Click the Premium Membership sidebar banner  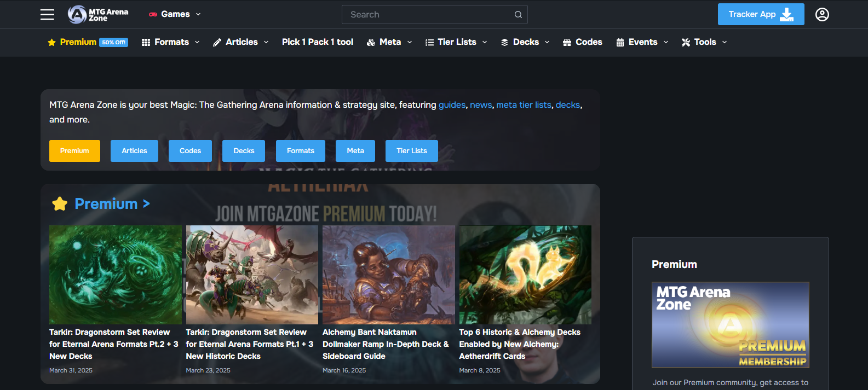click(731, 325)
